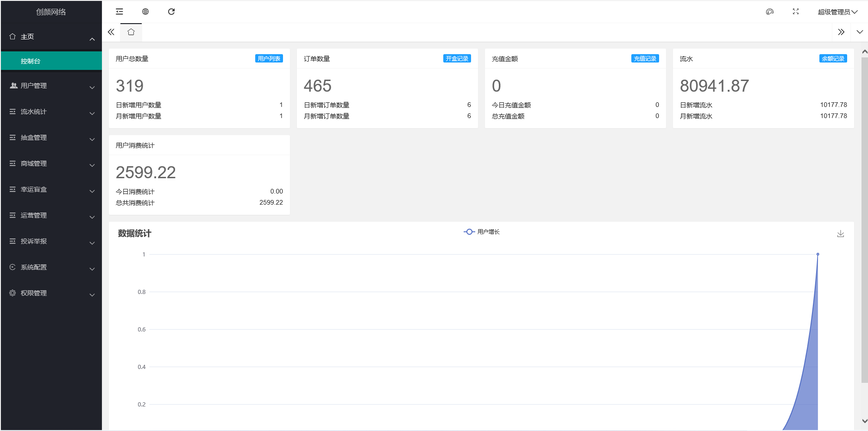Open the 超级管理员 account dropdown
The image size is (868, 431).
click(x=837, y=12)
